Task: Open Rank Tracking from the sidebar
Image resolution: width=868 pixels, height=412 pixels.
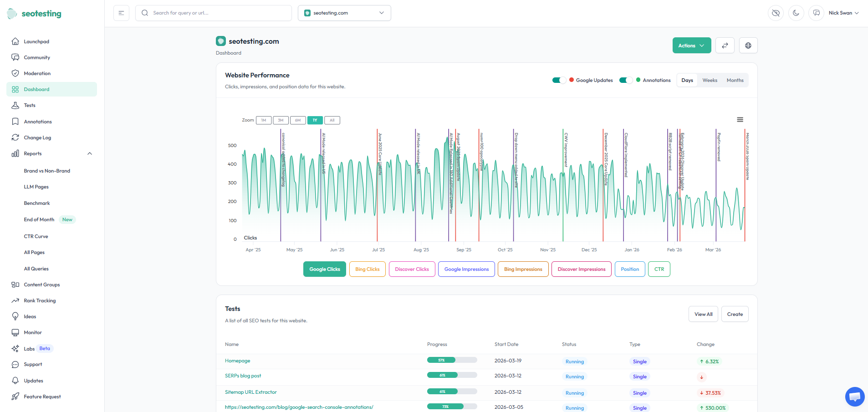Action: click(x=40, y=300)
